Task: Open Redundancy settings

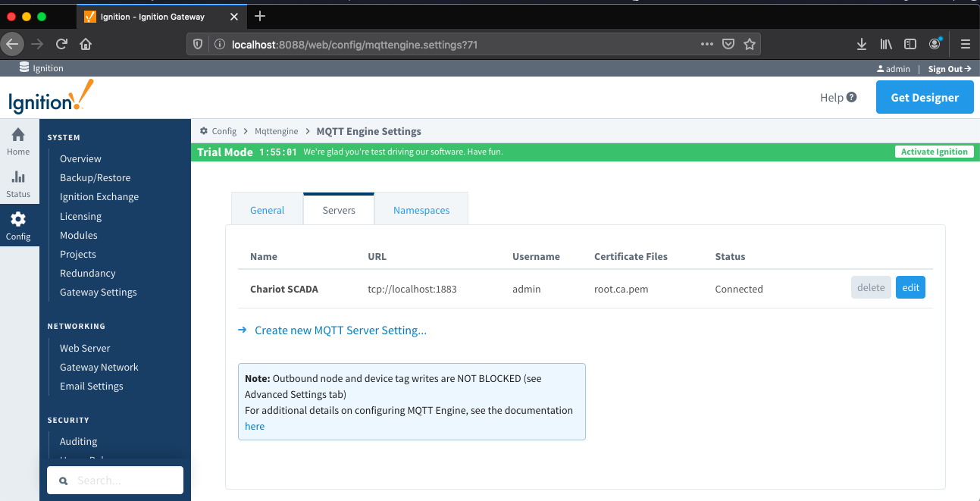Action: point(88,273)
